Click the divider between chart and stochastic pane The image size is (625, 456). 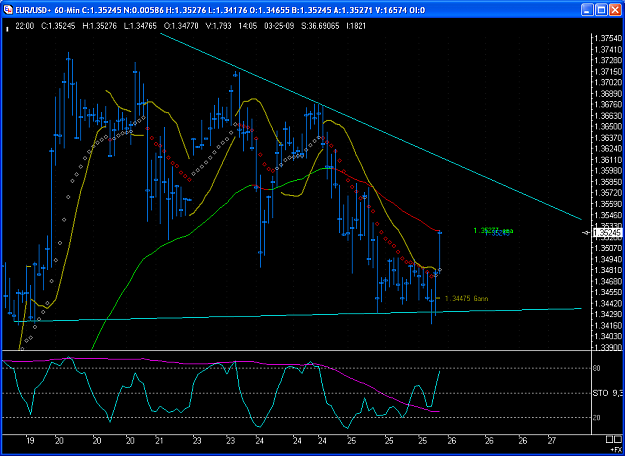pyautogui.click(x=295, y=351)
